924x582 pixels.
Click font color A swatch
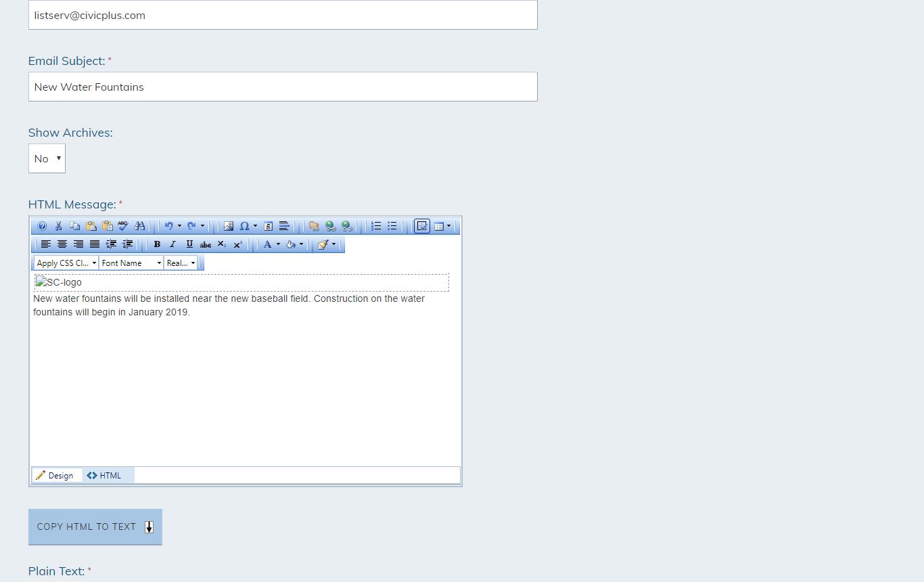(268, 244)
